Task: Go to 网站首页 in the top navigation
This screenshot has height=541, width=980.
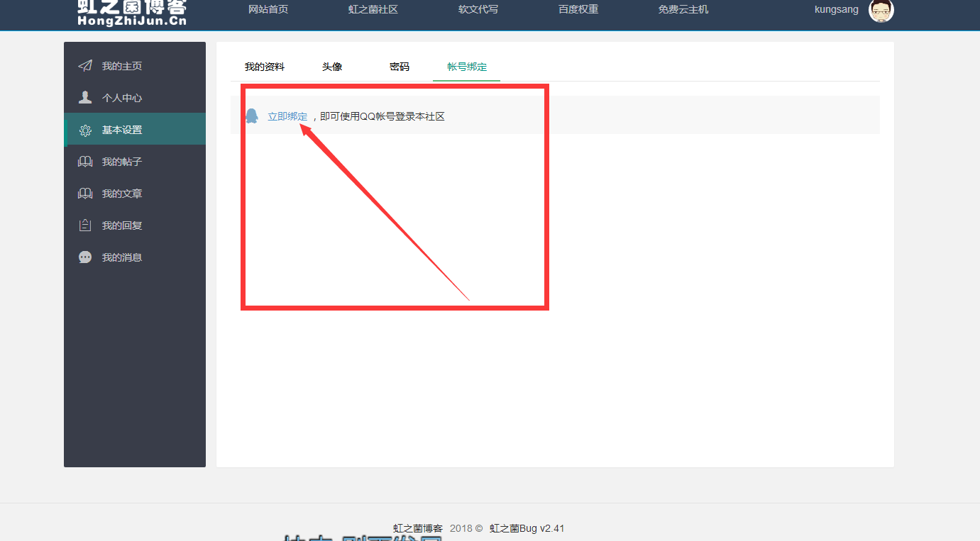Action: [x=268, y=10]
